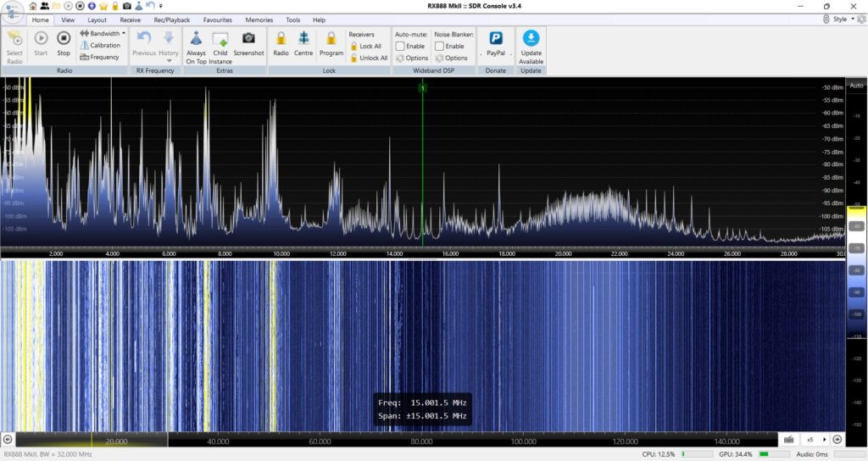Click the two-people icon in quick access toolbar
The height and width of the screenshot is (461, 868).
[x=45, y=6]
